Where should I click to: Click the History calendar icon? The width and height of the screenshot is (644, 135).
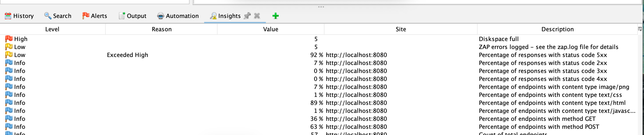tap(8, 16)
